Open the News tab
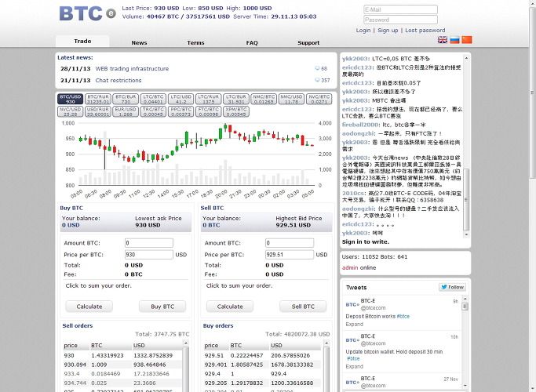536x392 pixels. [139, 42]
